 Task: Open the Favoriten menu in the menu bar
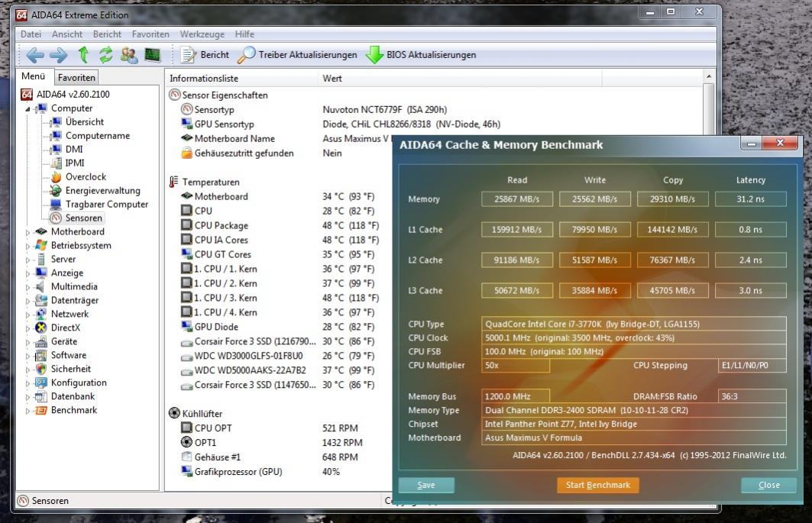pyautogui.click(x=150, y=34)
